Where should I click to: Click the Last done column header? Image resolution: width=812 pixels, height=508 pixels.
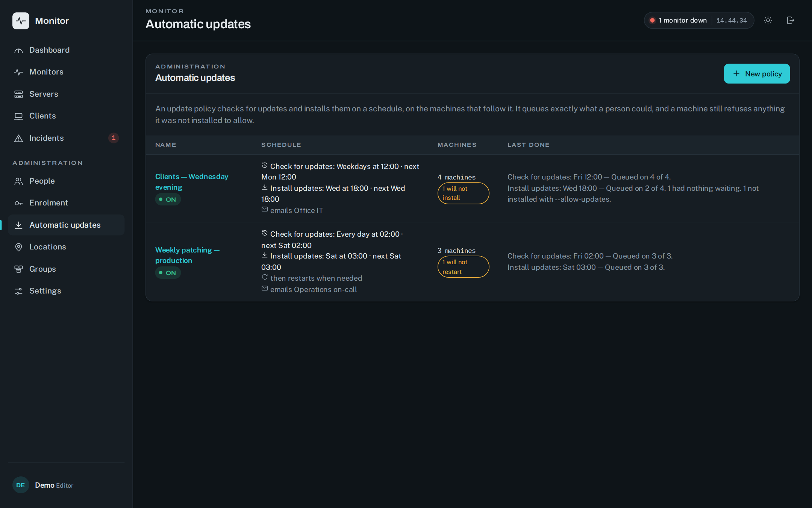[x=529, y=145]
